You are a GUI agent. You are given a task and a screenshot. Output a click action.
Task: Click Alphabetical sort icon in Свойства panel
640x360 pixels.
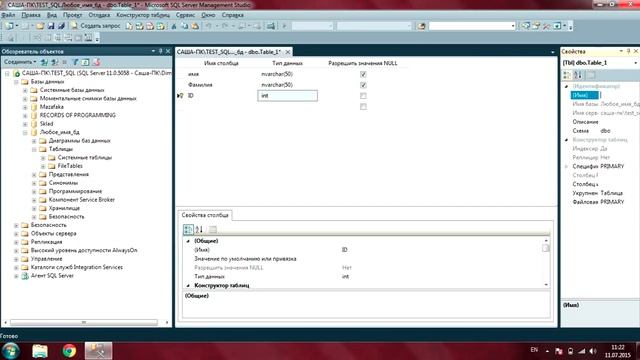click(x=578, y=75)
